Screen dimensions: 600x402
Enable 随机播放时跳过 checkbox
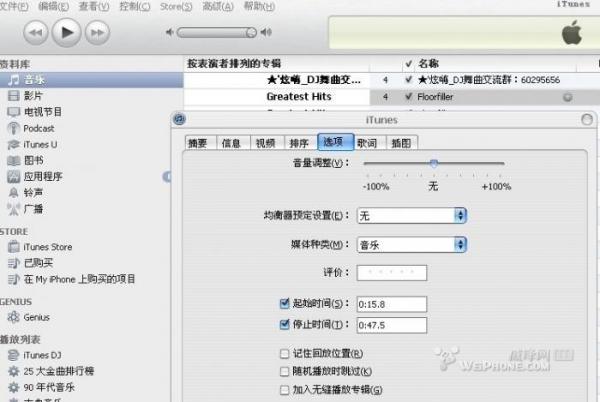284,371
